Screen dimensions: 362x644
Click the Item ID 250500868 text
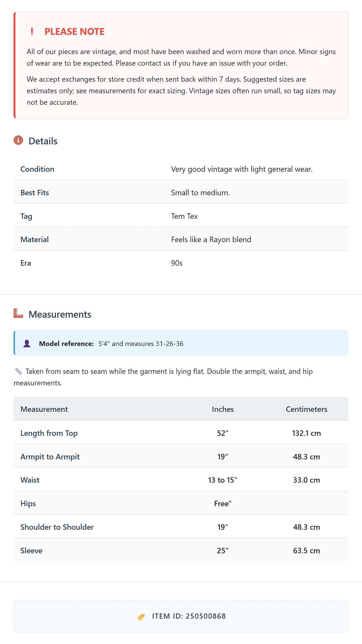189,616
